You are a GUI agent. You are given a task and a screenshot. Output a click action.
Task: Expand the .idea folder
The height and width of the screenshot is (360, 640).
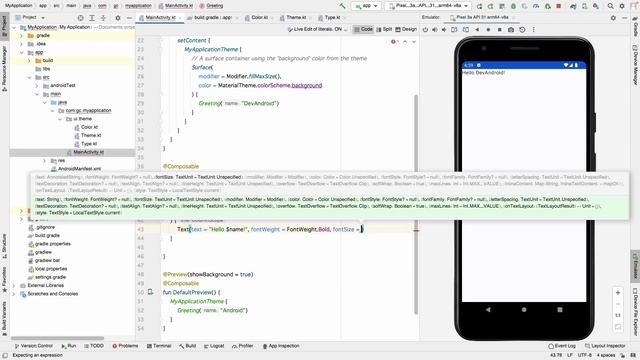pyautogui.click(x=22, y=44)
